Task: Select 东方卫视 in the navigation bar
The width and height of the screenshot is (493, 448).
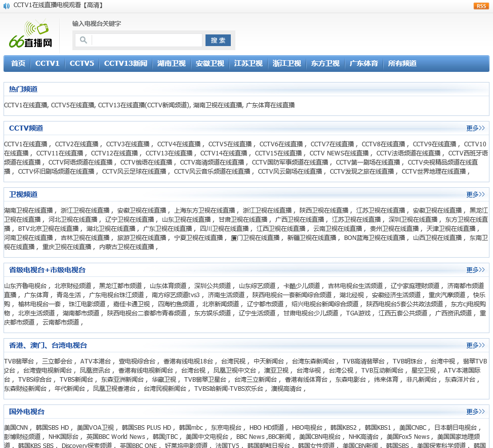Action: [325, 63]
